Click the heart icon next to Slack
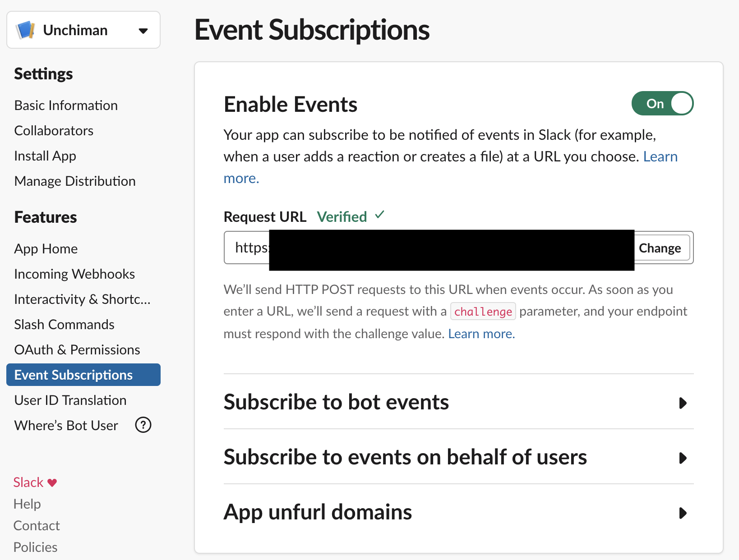 tap(52, 482)
